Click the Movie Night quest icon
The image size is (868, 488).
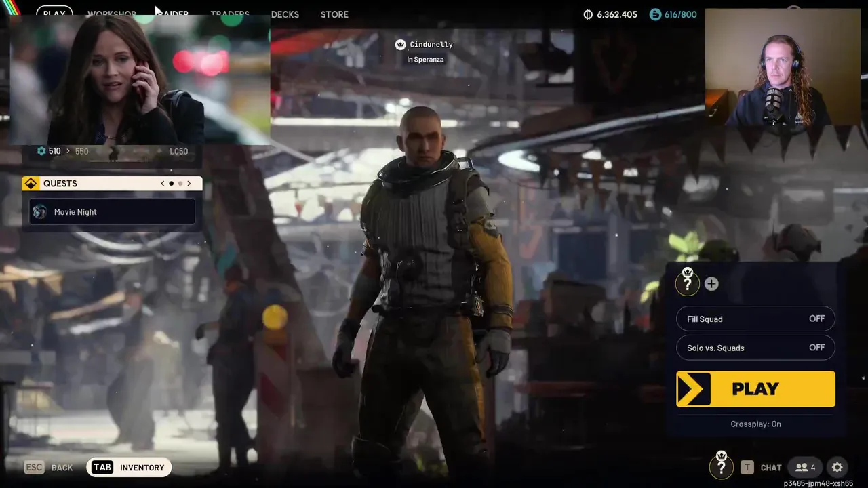[x=39, y=212]
